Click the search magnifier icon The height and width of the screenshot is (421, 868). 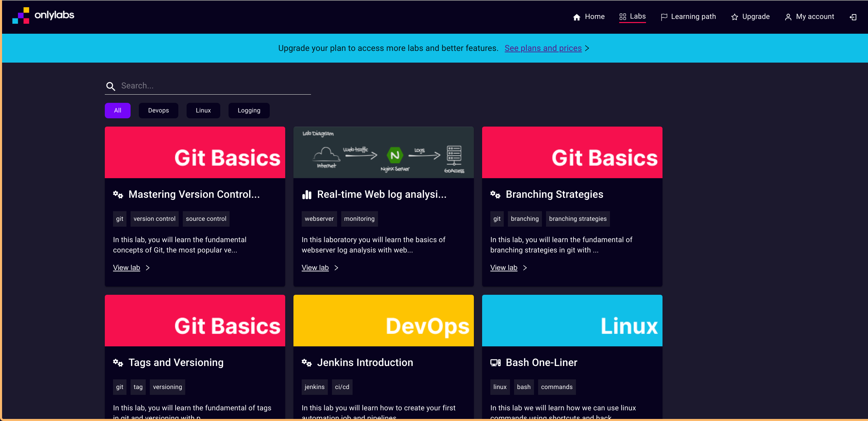coord(111,86)
